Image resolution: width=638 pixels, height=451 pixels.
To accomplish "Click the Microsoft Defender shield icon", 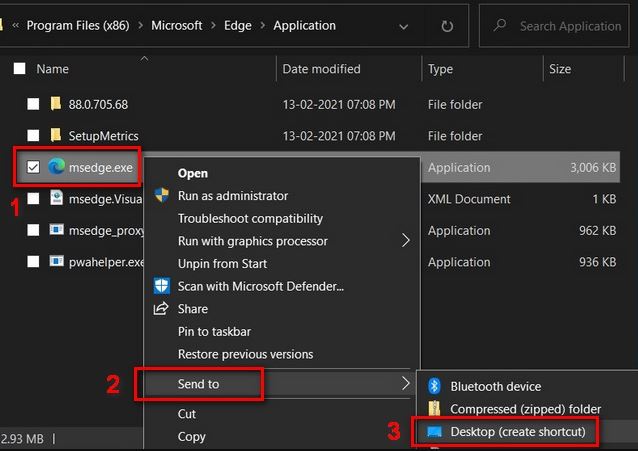I will pyautogui.click(x=162, y=286).
